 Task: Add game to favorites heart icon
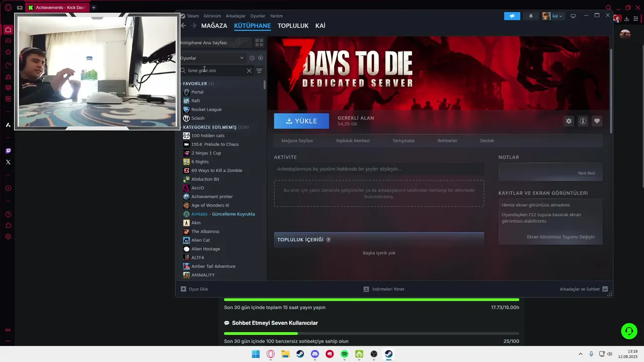[x=597, y=121]
